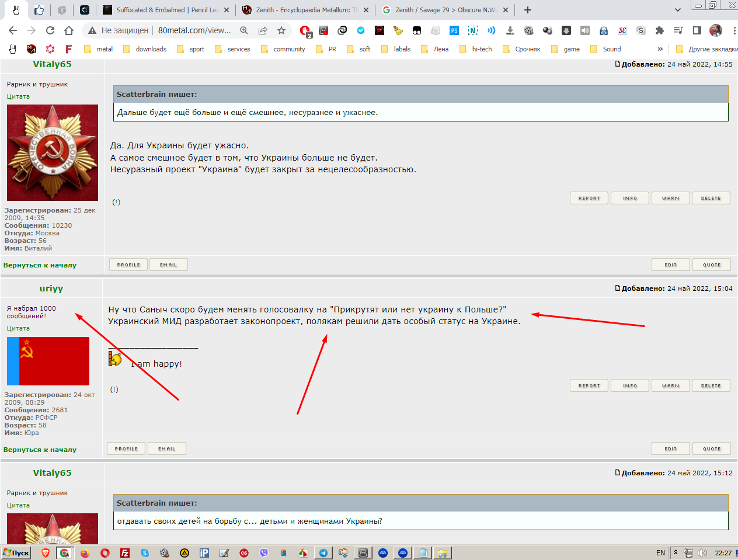
Task: Open the tab search chevron
Action: coord(677,10)
